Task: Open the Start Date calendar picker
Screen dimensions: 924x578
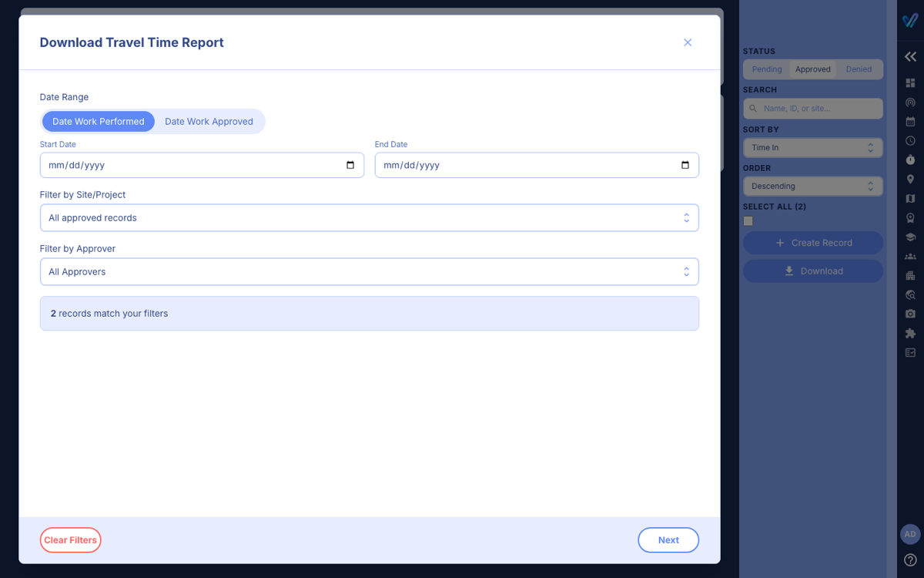Action: coord(350,165)
